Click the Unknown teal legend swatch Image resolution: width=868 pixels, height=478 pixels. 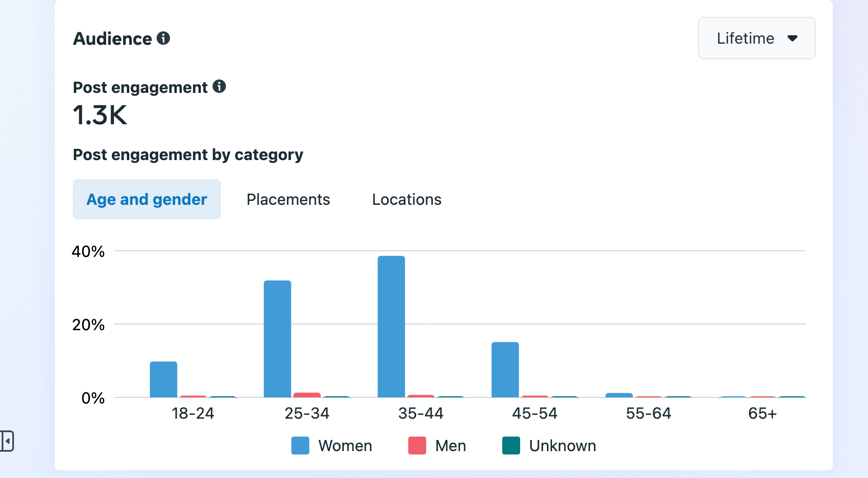(511, 446)
